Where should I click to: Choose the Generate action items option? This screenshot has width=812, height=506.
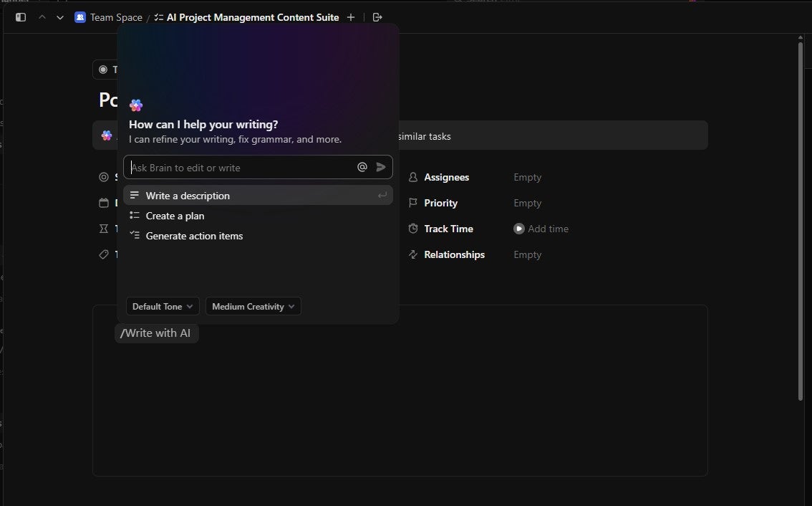pyautogui.click(x=194, y=236)
